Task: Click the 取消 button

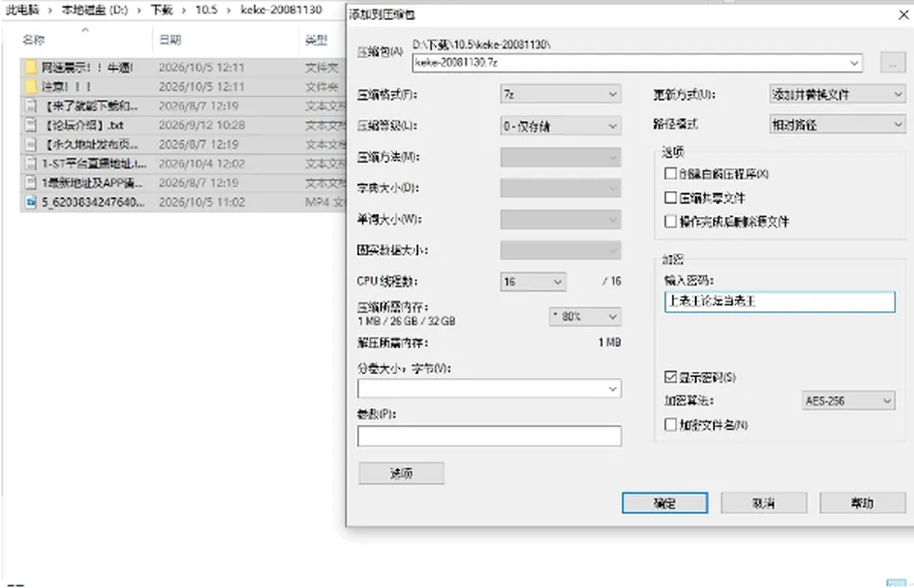Action: (x=764, y=503)
